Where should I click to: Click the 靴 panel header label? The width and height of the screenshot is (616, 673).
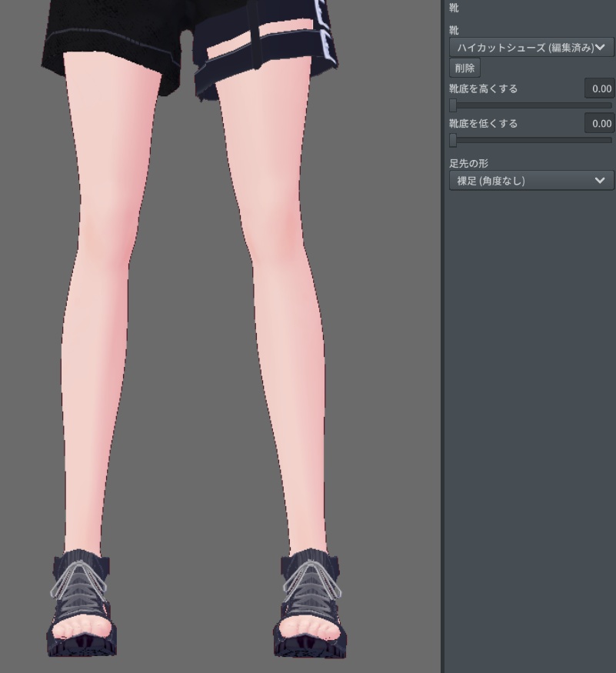point(452,8)
